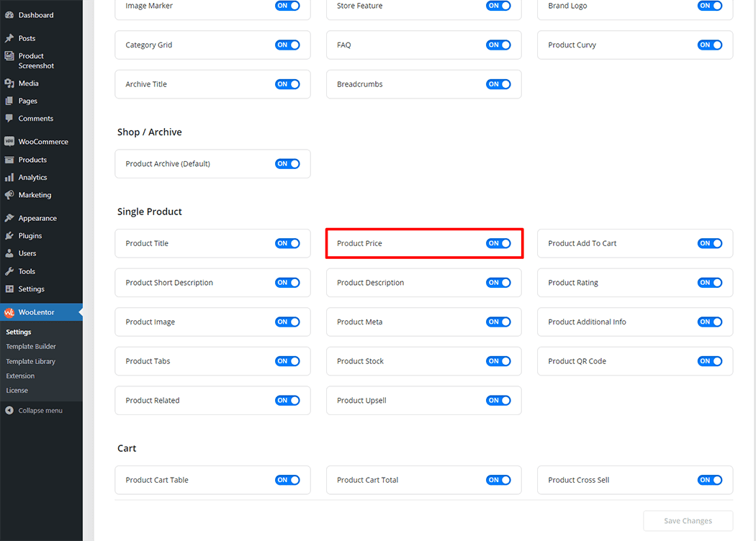This screenshot has width=756, height=541.
Task: Open the WooCommerce sidebar icon
Action: pos(10,141)
